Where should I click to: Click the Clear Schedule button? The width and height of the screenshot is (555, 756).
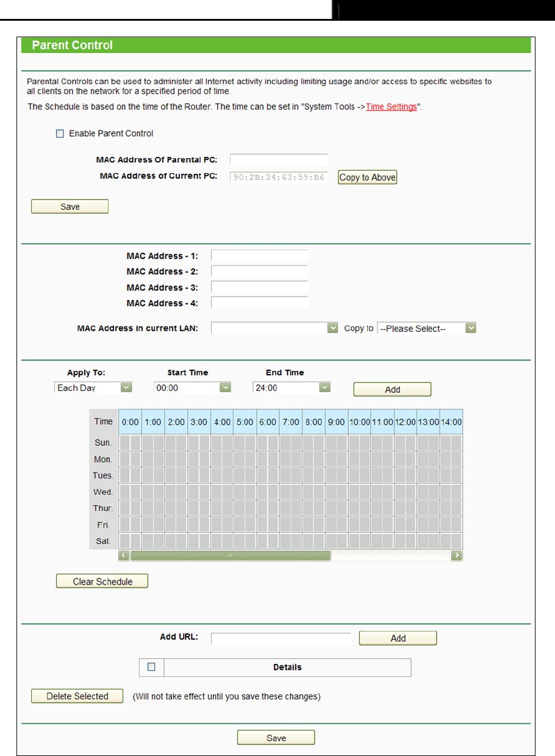(x=102, y=581)
